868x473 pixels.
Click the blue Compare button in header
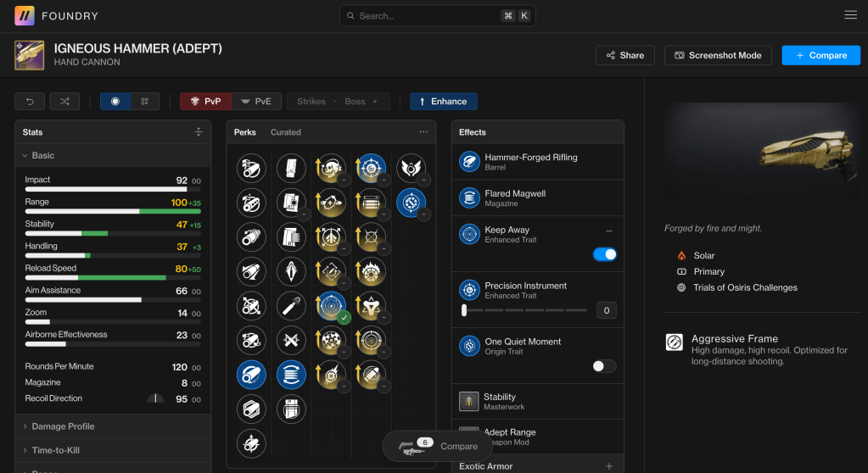(820, 55)
